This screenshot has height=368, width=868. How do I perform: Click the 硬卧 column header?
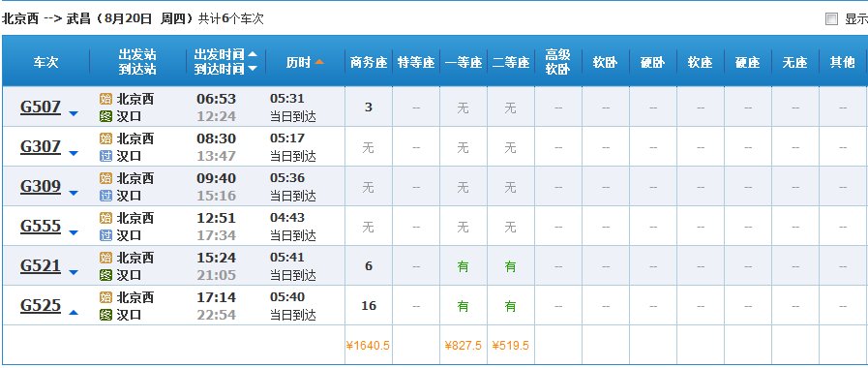[x=652, y=63]
